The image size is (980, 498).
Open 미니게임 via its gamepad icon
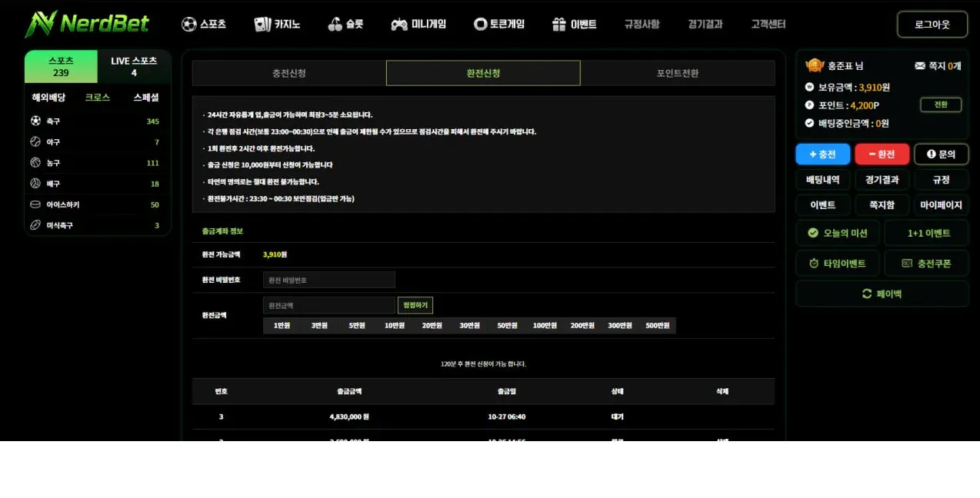[399, 25]
